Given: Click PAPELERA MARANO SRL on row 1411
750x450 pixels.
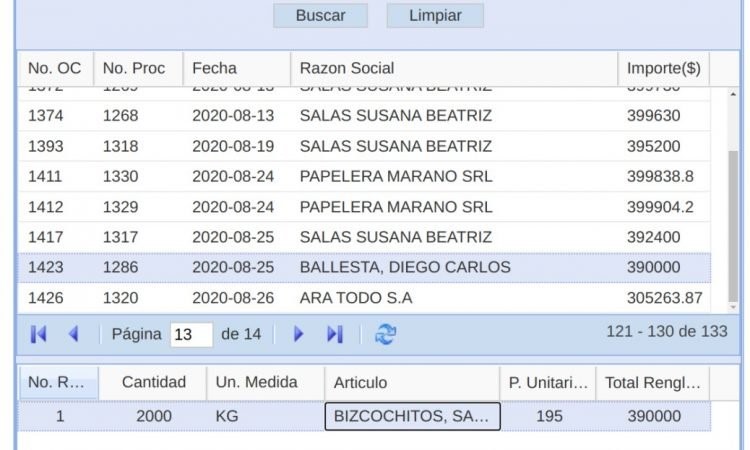Looking at the screenshot, I should (x=396, y=176).
